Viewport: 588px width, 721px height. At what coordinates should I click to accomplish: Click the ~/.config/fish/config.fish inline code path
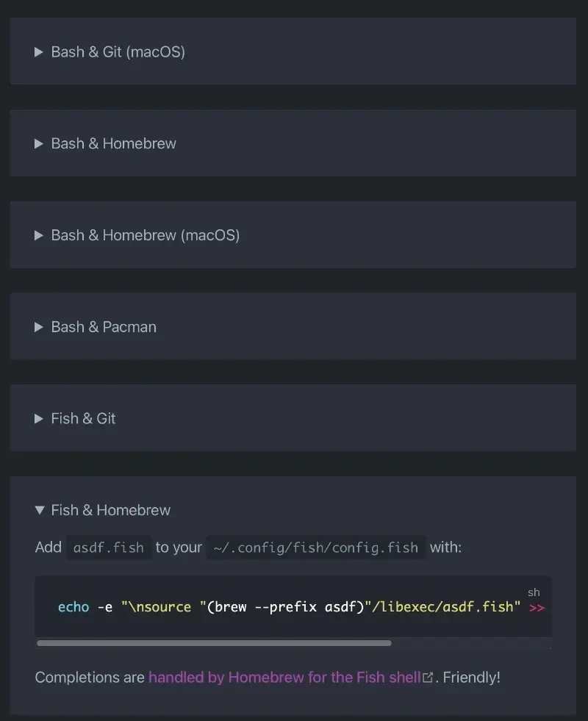pyautogui.click(x=316, y=548)
